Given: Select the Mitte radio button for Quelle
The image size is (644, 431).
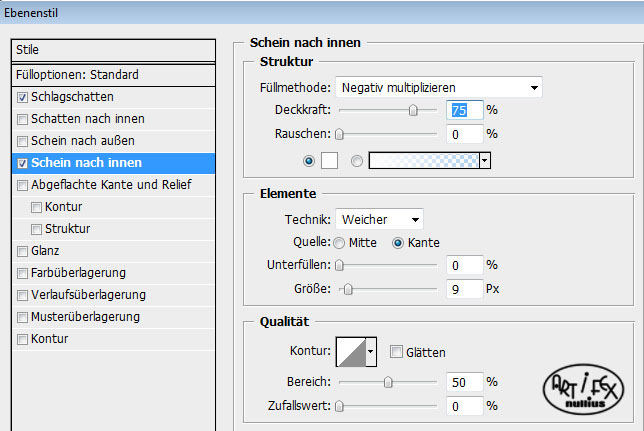Looking at the screenshot, I should click(x=339, y=243).
